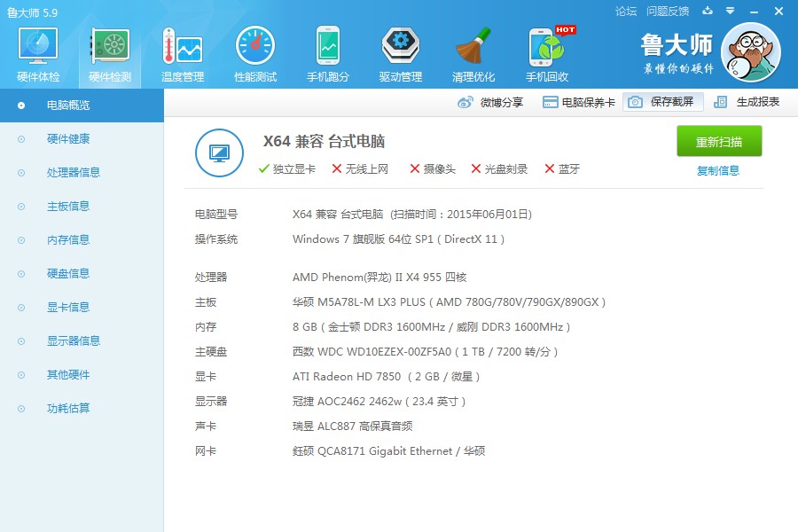This screenshot has height=532, width=798.
Task: Open 硬件体检 hardware checkup icon
Action: pos(37,46)
